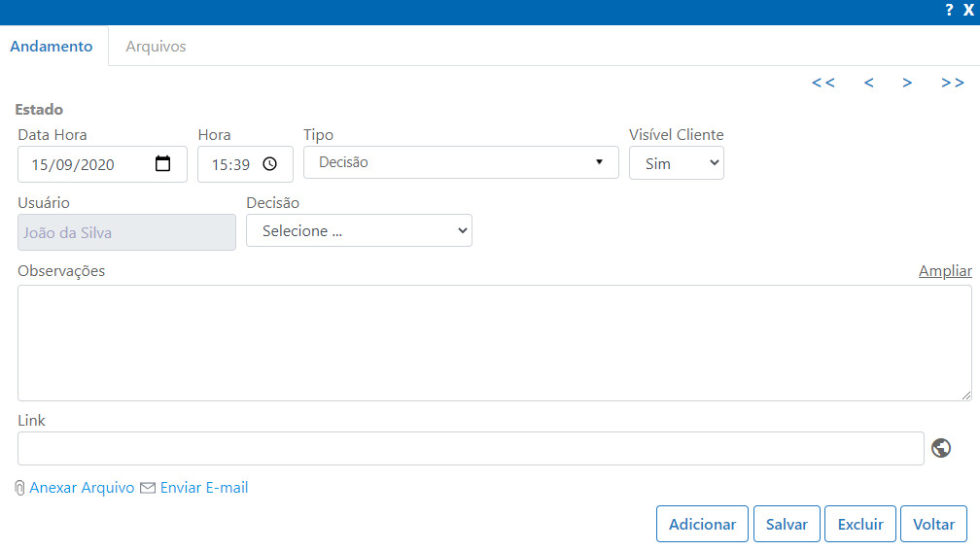
Task: Click the Excluir button
Action: pyautogui.click(x=860, y=524)
